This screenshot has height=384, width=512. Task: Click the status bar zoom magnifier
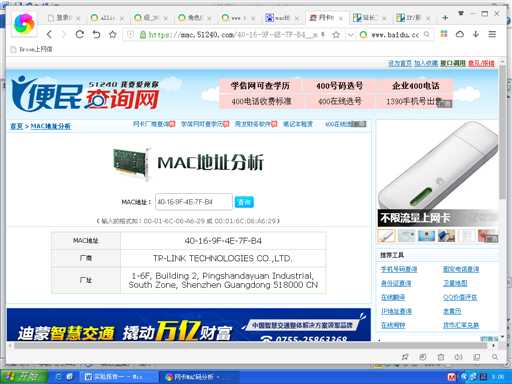[x=495, y=357]
